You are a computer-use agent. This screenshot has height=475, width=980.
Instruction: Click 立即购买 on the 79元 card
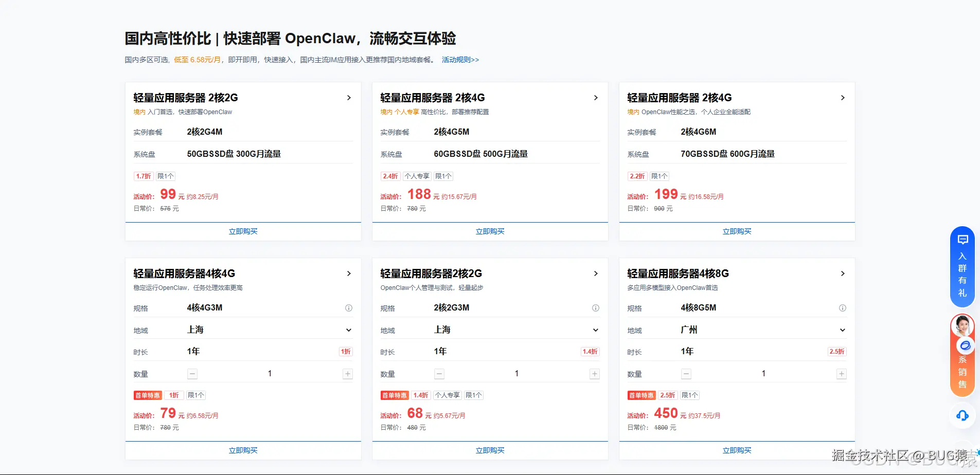[243, 450]
